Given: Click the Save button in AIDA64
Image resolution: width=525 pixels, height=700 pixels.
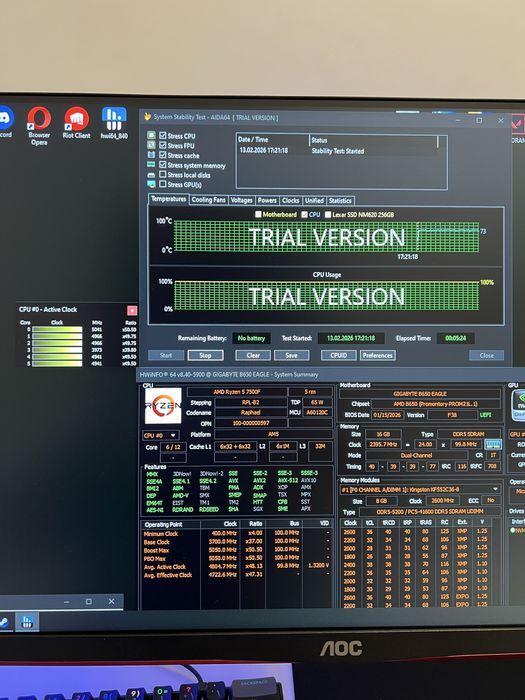Looking at the screenshot, I should pos(292,355).
